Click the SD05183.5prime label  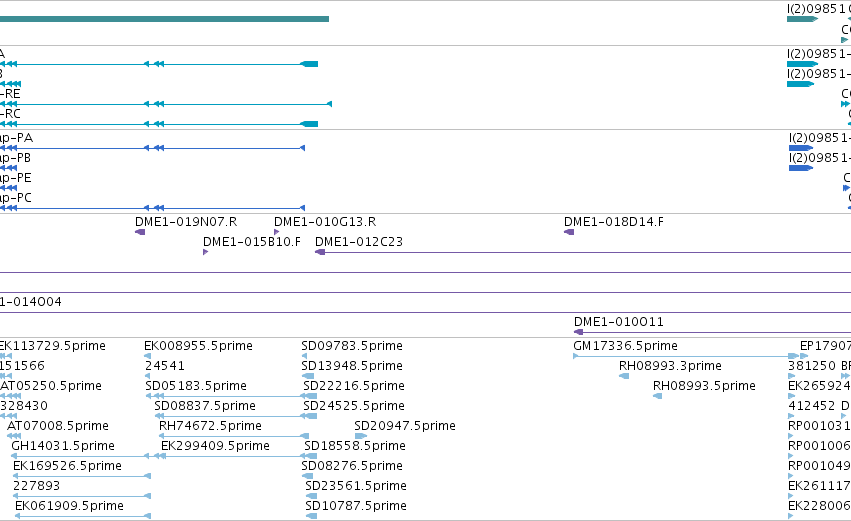[x=196, y=386]
